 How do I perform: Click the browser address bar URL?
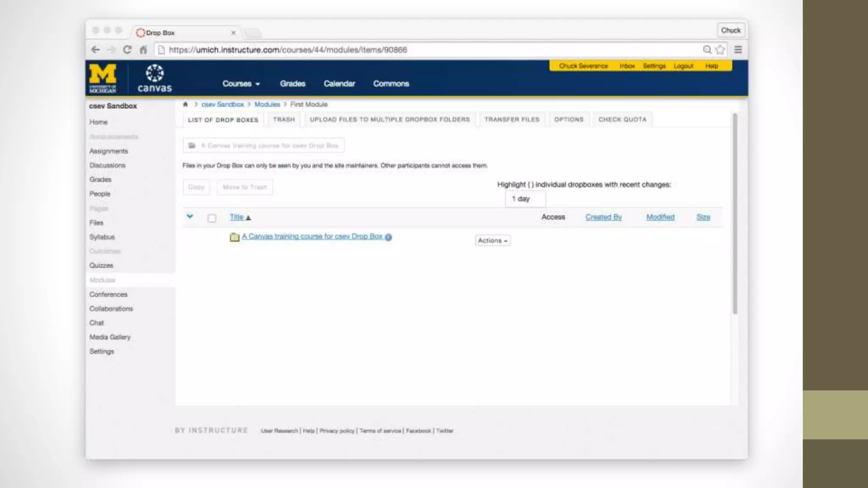288,50
